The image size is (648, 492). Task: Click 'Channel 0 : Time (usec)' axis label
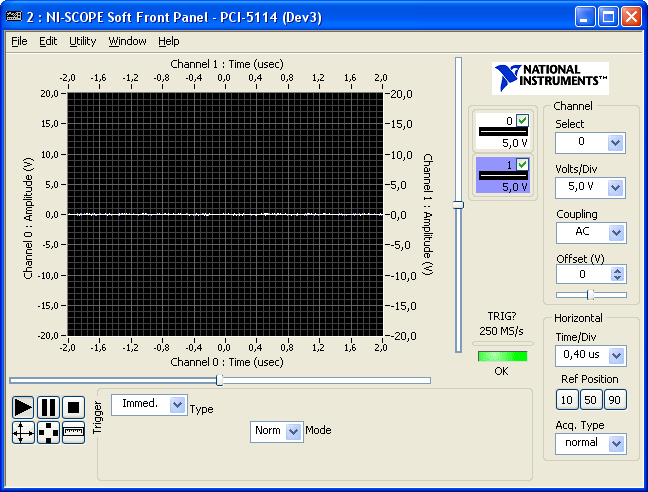[227, 362]
